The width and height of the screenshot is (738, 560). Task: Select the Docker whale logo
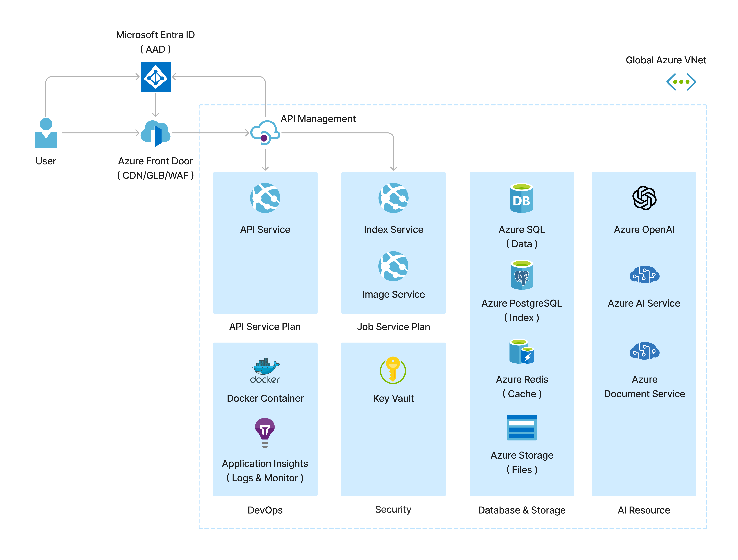click(x=265, y=370)
